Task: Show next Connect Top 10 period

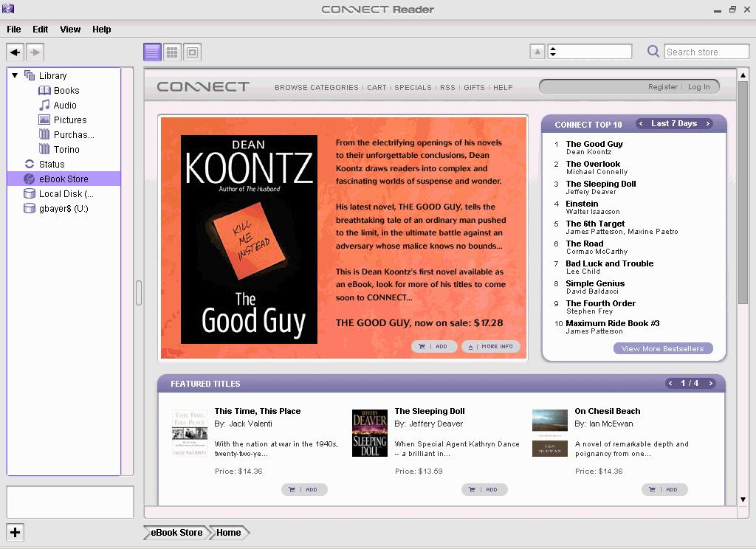Action: (708, 124)
